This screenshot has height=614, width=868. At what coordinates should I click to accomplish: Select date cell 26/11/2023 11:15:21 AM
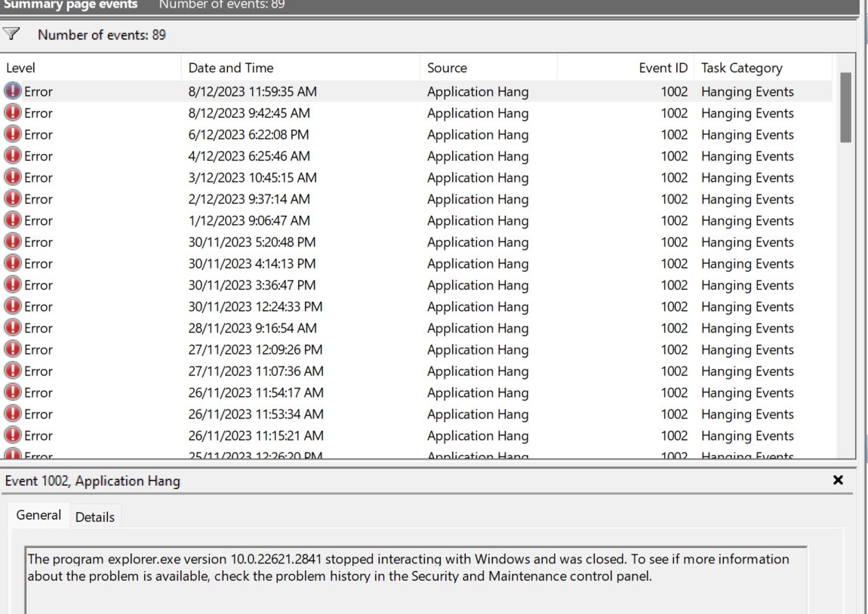[256, 436]
